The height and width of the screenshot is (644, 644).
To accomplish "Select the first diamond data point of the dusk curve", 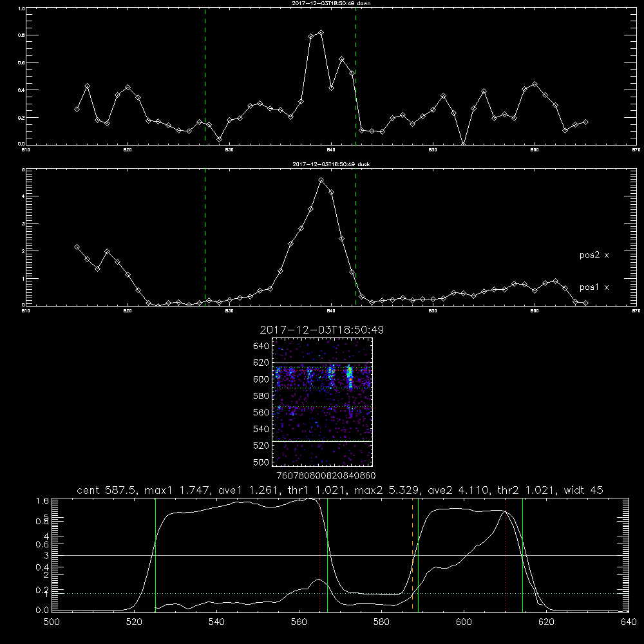I will pyautogui.click(x=77, y=247).
